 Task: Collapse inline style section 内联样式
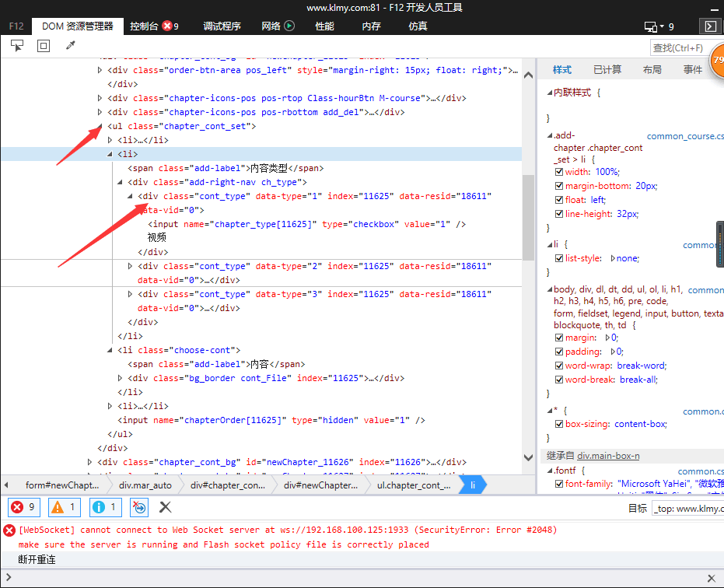(550, 93)
